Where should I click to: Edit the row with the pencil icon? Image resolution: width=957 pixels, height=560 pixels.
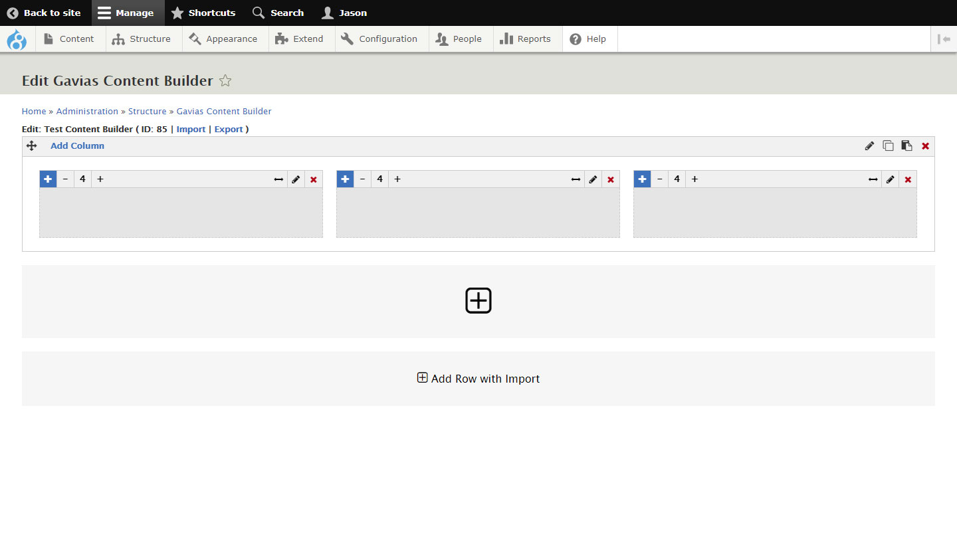869,145
